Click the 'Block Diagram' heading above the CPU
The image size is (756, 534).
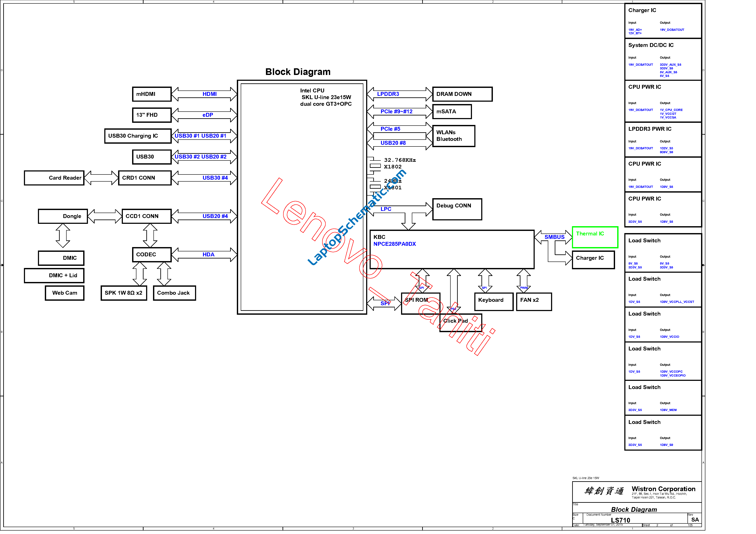(298, 72)
